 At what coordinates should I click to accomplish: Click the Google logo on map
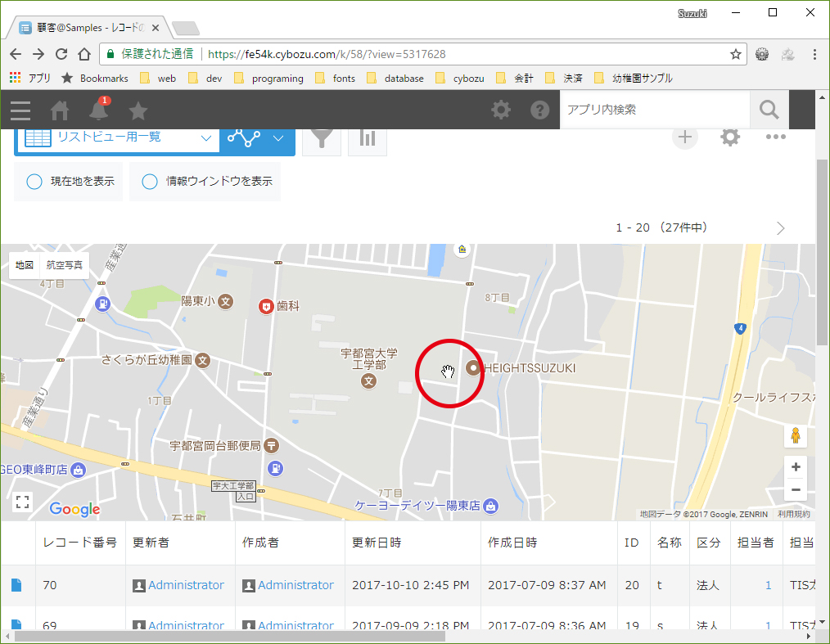coord(74,509)
